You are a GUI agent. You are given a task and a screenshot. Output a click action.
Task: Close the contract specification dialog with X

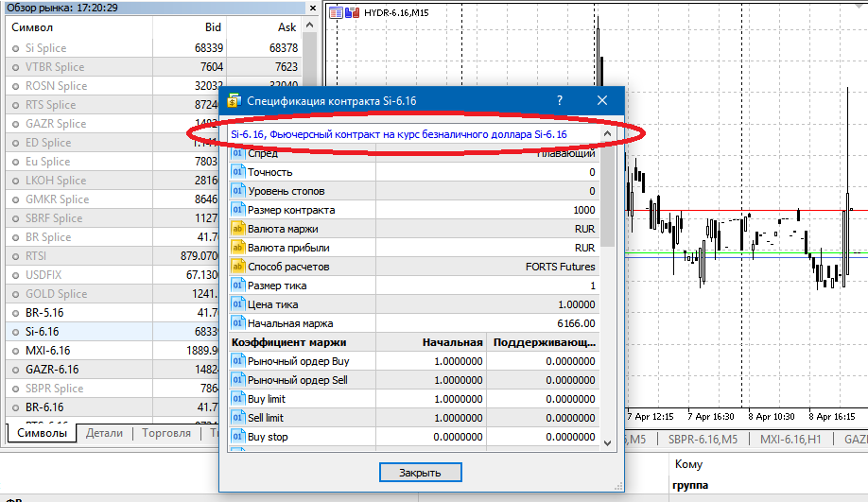(602, 101)
